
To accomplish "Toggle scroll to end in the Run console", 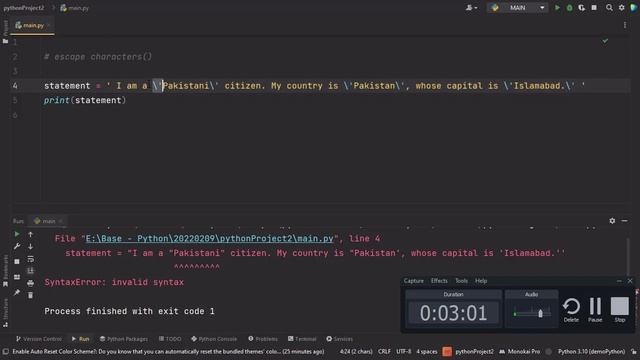I will [31, 271].
